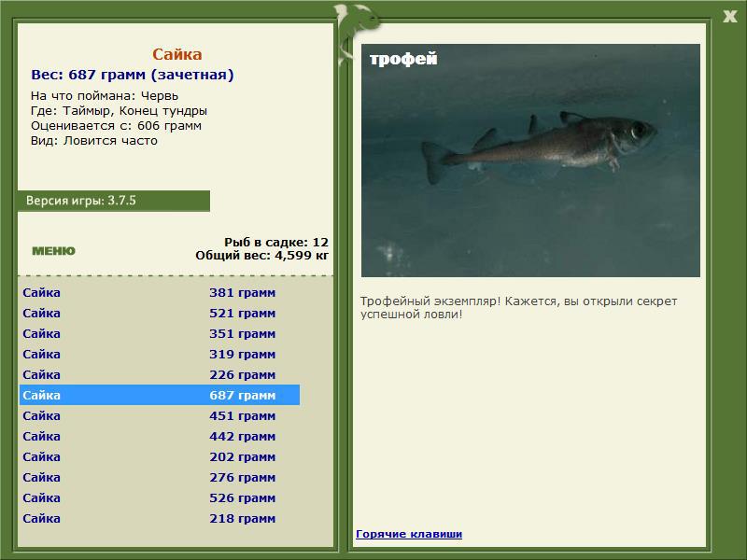This screenshot has width=747, height=560.
Task: Select the Сайка 526 грамм row
Action: 160,497
